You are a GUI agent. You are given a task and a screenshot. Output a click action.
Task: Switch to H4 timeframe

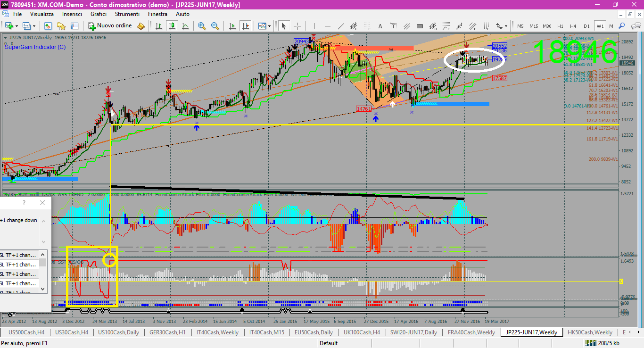click(x=573, y=26)
